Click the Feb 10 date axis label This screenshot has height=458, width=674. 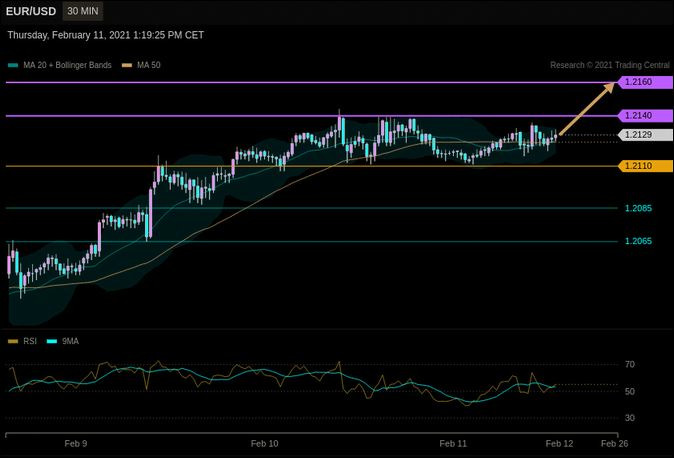[264, 443]
